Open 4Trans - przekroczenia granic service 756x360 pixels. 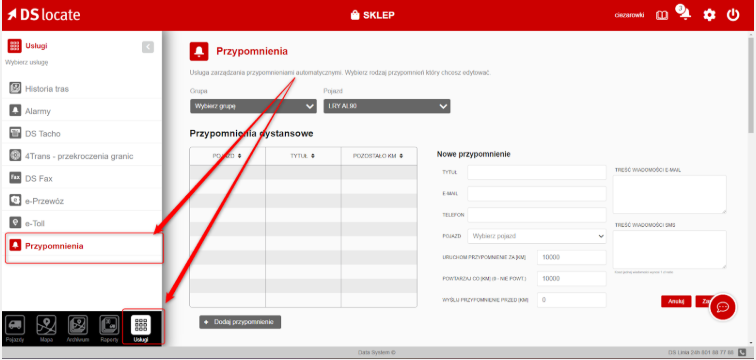(x=82, y=156)
